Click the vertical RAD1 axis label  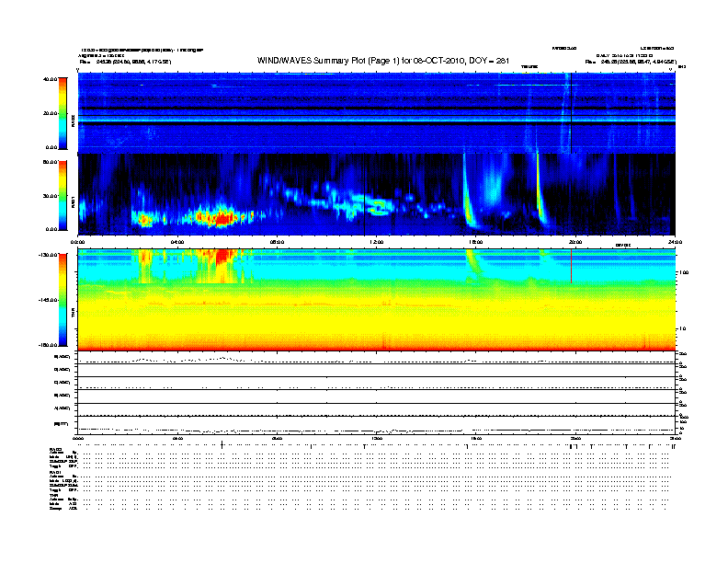pos(73,202)
